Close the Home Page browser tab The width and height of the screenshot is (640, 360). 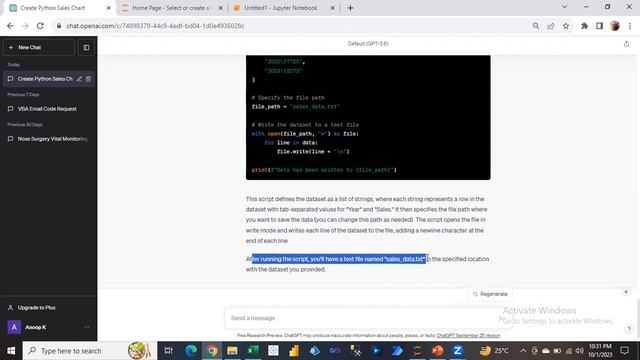click(220, 8)
